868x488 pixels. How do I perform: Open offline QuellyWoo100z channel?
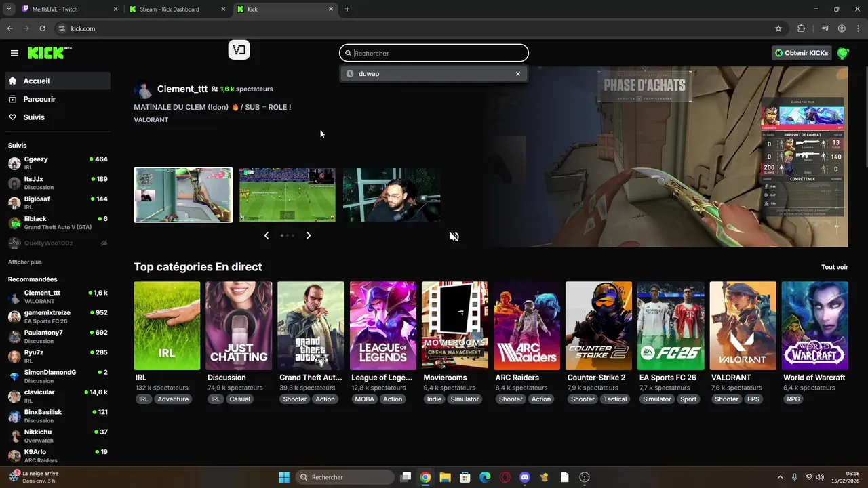58,243
